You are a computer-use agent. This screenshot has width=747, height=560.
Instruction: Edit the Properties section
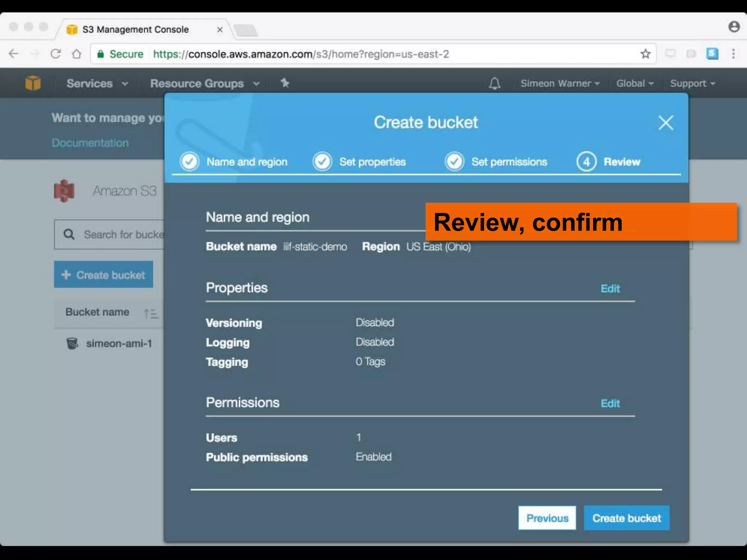pyautogui.click(x=610, y=288)
